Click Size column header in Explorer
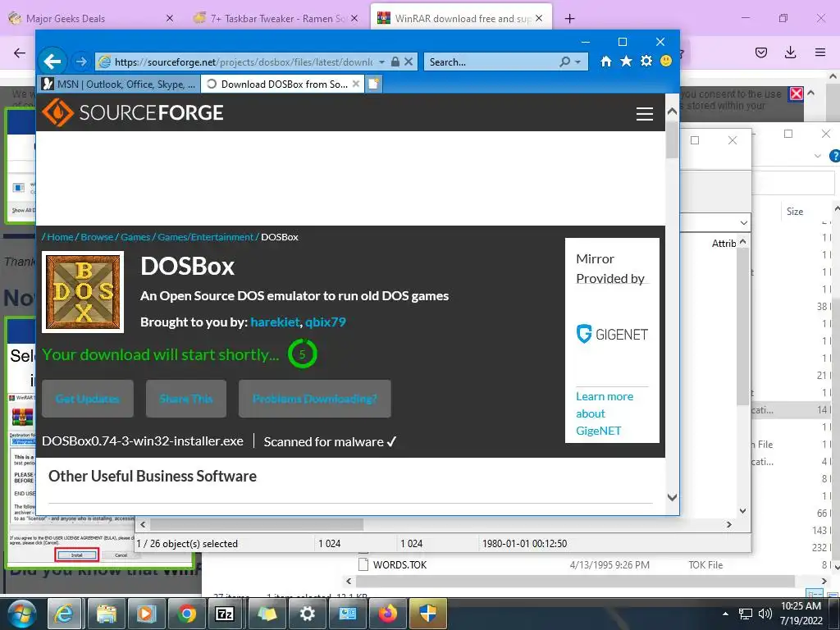 [x=794, y=212]
